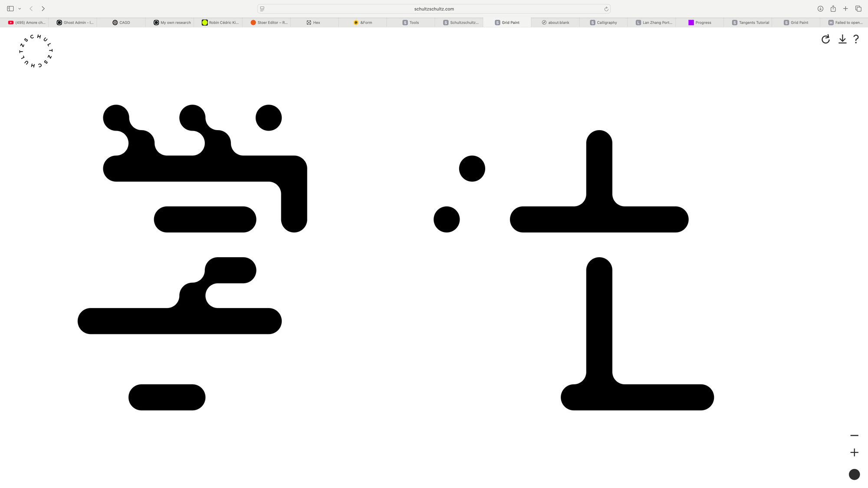
Task: Open a new tab with plus
Action: (845, 9)
